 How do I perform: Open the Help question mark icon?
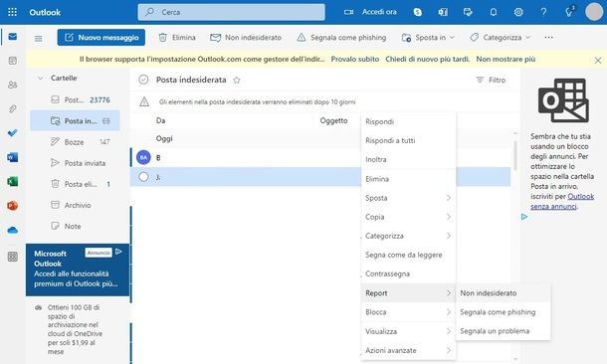point(543,12)
